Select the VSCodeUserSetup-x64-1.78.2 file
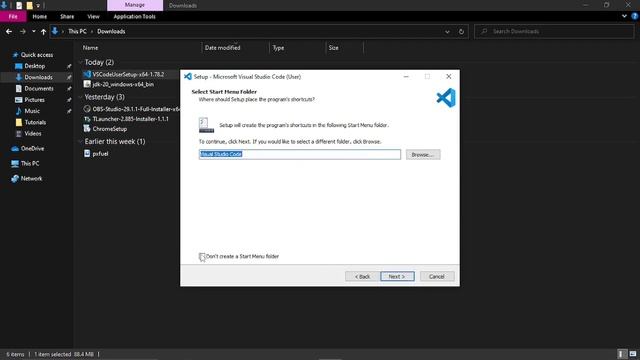 click(128, 74)
